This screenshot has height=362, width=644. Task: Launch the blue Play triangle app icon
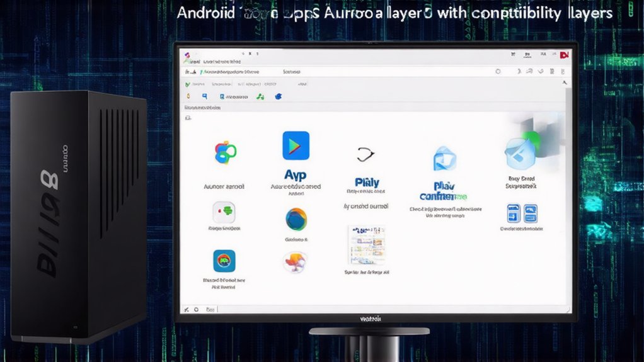click(296, 145)
